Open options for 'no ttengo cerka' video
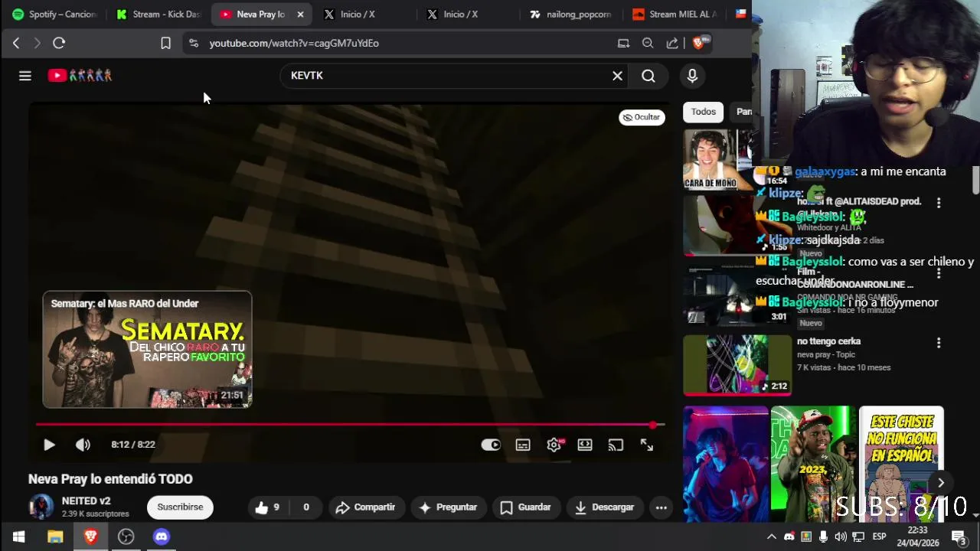The image size is (980, 551). [x=939, y=344]
